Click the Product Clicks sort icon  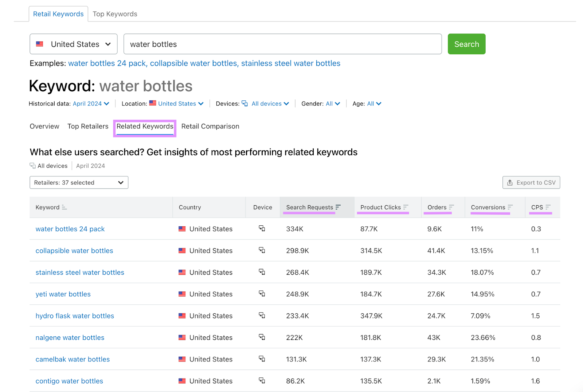tap(406, 207)
